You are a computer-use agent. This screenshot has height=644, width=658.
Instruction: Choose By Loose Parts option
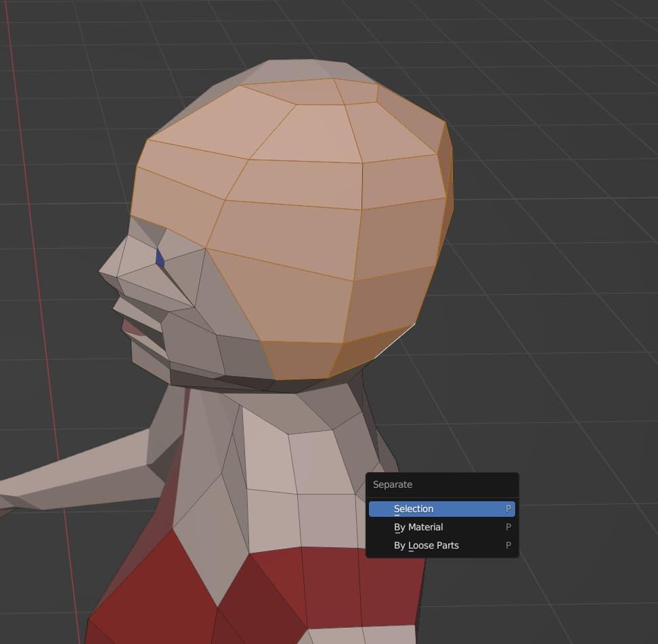tap(442, 545)
